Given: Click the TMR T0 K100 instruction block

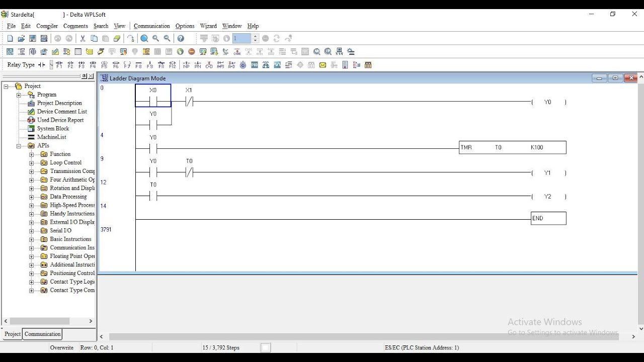Looking at the screenshot, I should tap(513, 147).
